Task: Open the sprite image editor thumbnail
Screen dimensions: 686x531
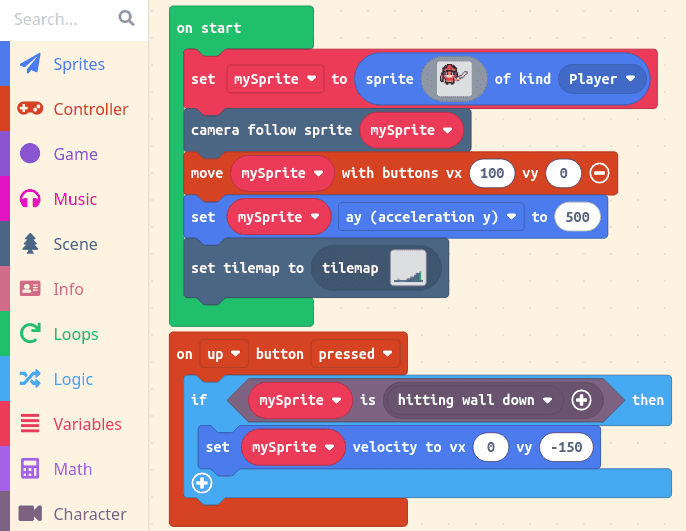Action: (453, 79)
